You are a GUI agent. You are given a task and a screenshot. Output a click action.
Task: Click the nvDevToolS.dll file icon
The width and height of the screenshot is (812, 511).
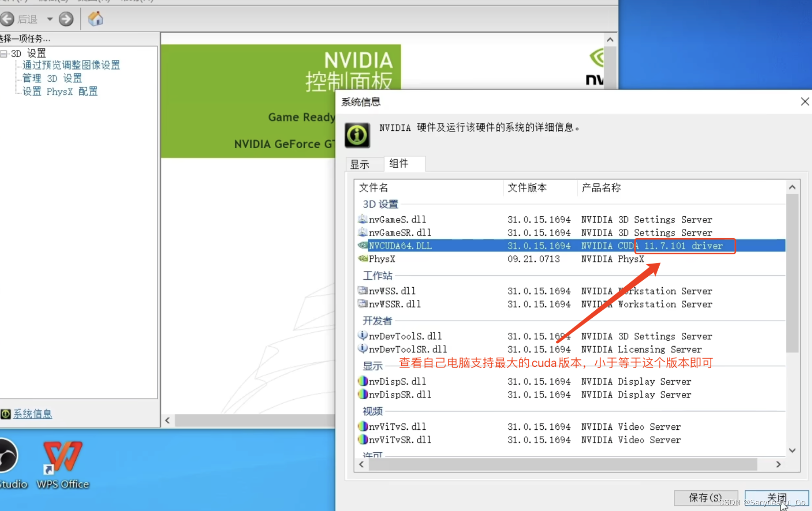pos(363,335)
